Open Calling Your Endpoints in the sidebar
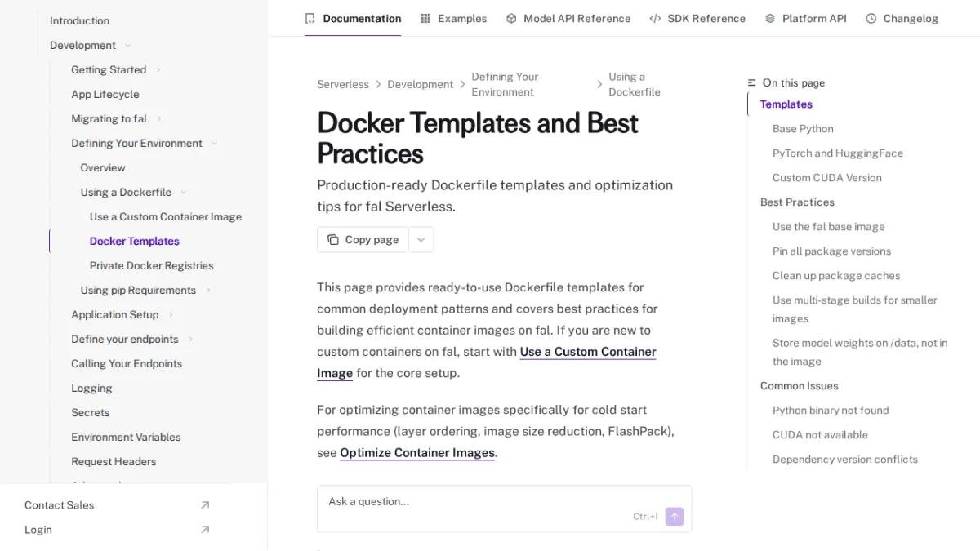Viewport: 980px width, 551px height. (x=127, y=364)
